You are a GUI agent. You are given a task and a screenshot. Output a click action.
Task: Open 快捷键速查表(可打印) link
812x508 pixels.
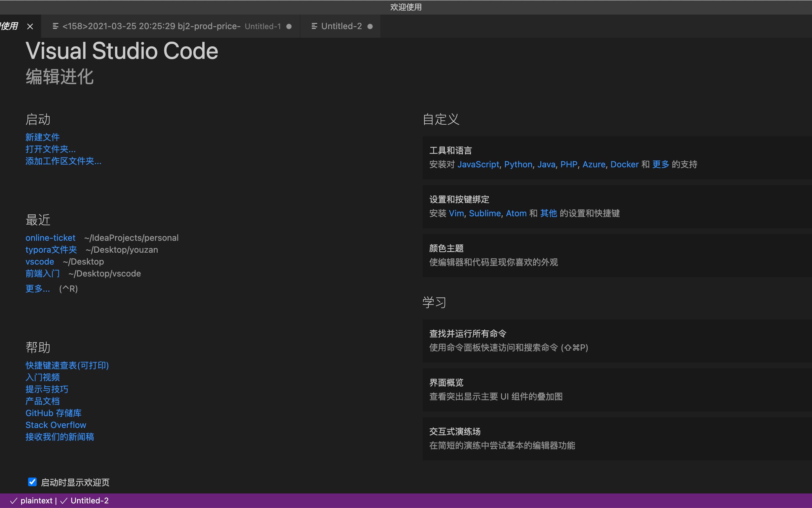[x=67, y=365]
